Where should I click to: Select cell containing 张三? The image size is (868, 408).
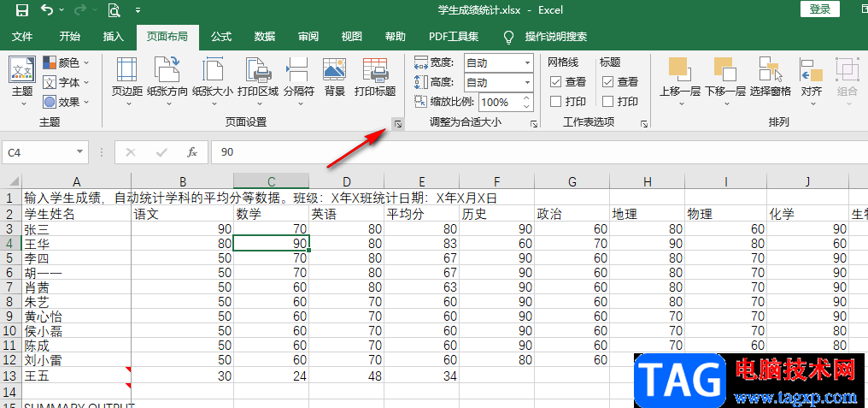(x=76, y=229)
